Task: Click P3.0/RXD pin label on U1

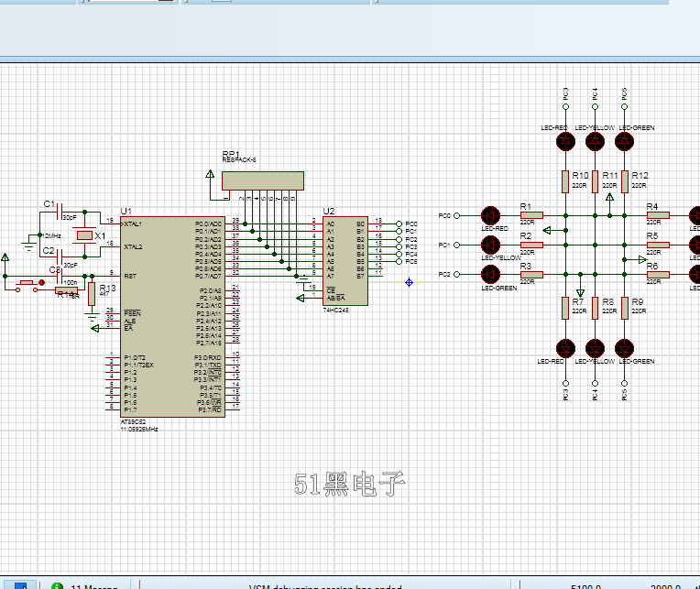Action: pos(208,358)
